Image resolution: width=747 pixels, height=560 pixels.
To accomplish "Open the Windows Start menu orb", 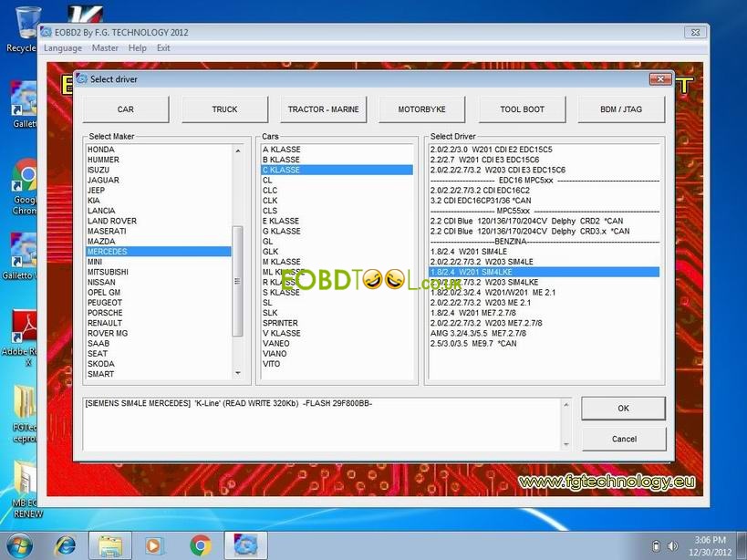I will [x=19, y=545].
